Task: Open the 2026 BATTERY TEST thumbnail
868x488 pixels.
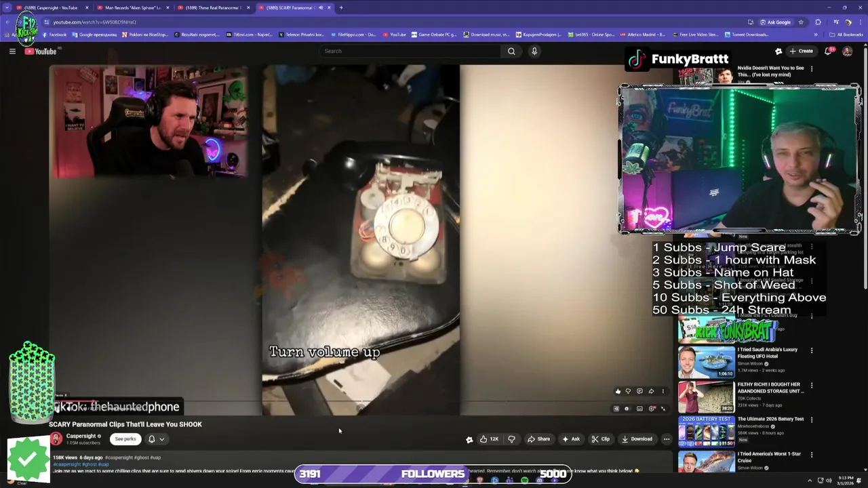Action: (706, 431)
